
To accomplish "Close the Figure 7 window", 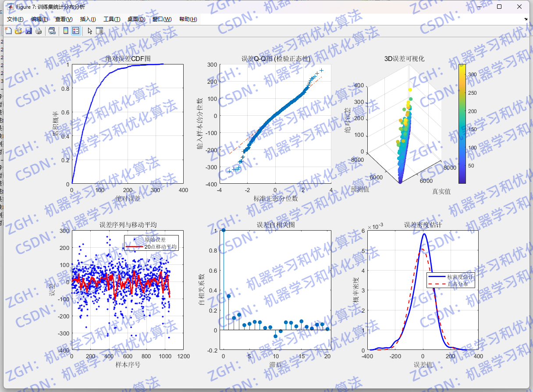I will point(519,7).
